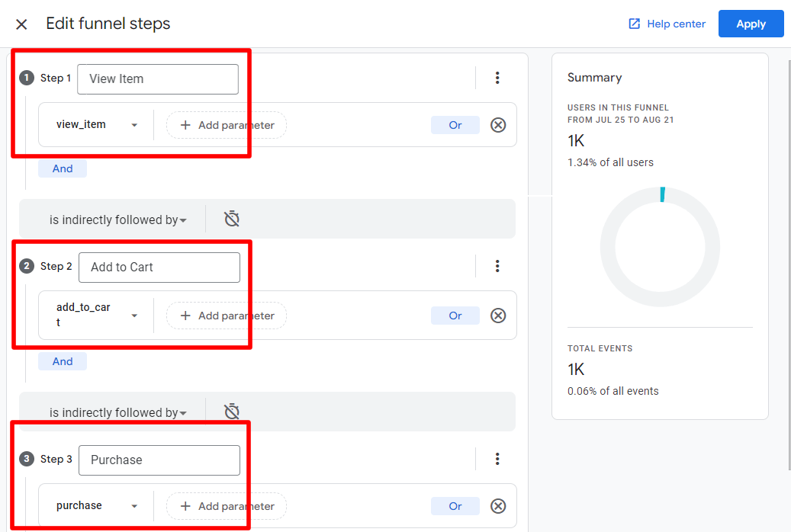Open the three-dot menu for Step 3
The width and height of the screenshot is (791, 532).
(497, 459)
